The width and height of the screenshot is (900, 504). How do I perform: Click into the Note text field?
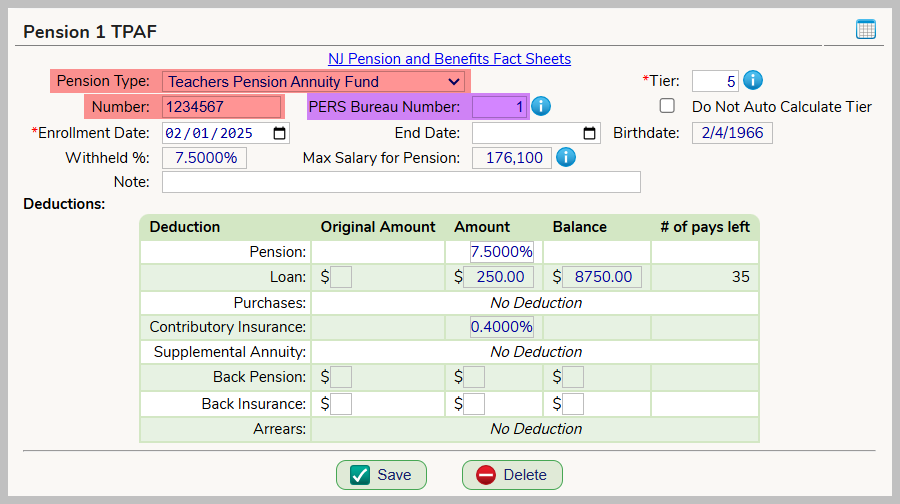coord(401,182)
